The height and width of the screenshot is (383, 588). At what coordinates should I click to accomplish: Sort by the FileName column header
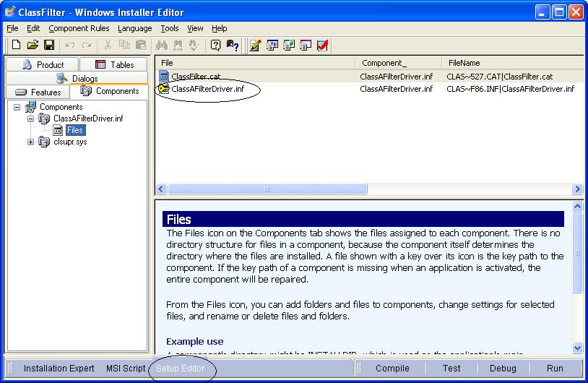tap(512, 63)
